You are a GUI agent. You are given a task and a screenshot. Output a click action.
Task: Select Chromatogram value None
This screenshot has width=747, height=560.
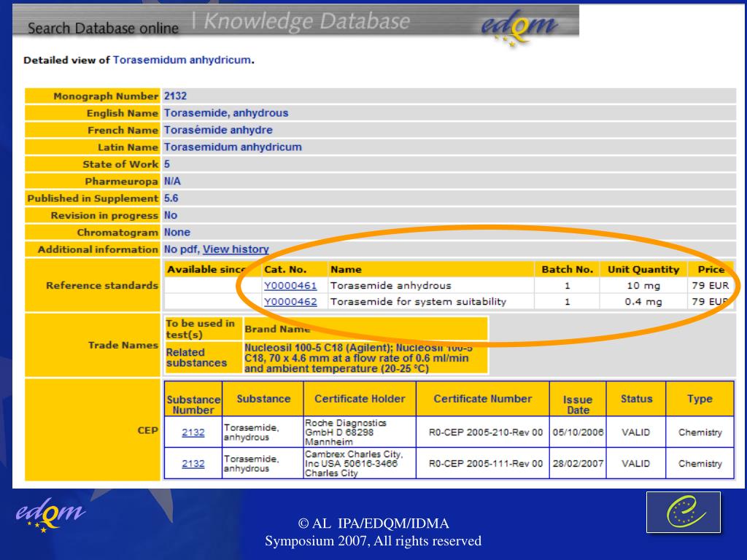pyautogui.click(x=177, y=233)
